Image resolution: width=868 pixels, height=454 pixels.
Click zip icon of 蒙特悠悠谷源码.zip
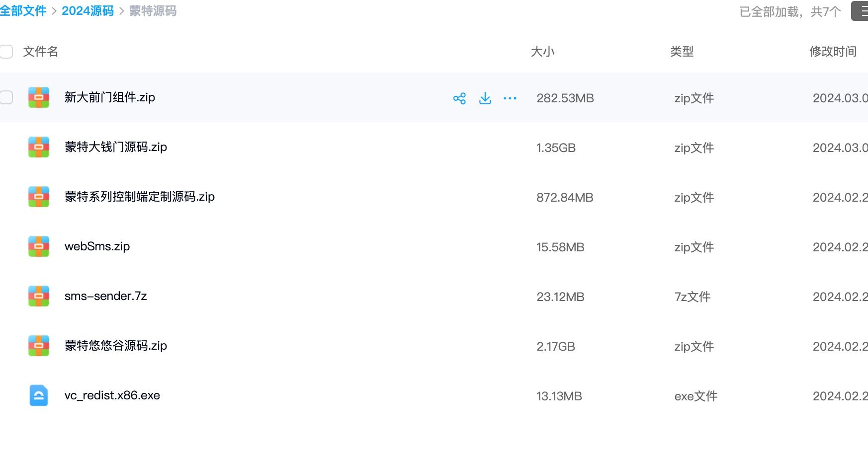pyautogui.click(x=39, y=346)
